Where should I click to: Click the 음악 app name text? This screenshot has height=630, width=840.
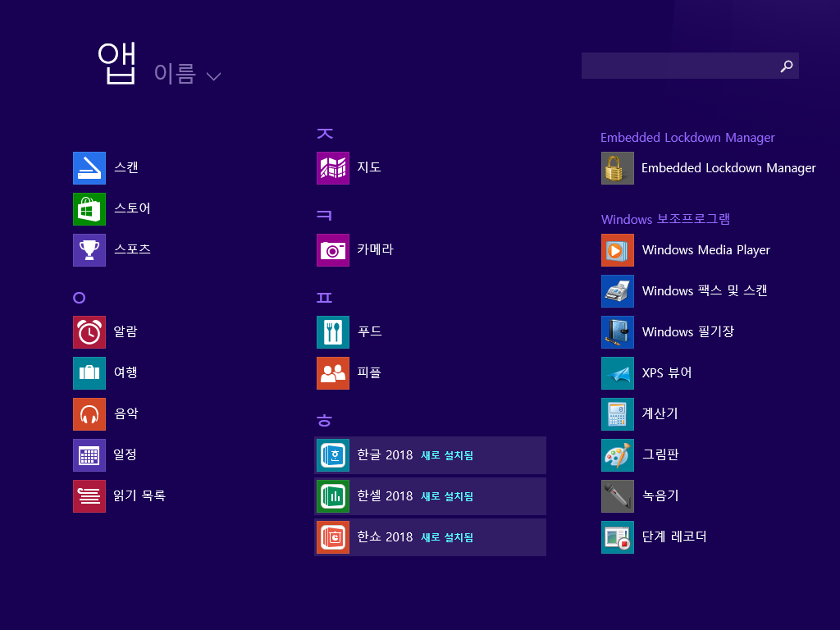click(126, 413)
